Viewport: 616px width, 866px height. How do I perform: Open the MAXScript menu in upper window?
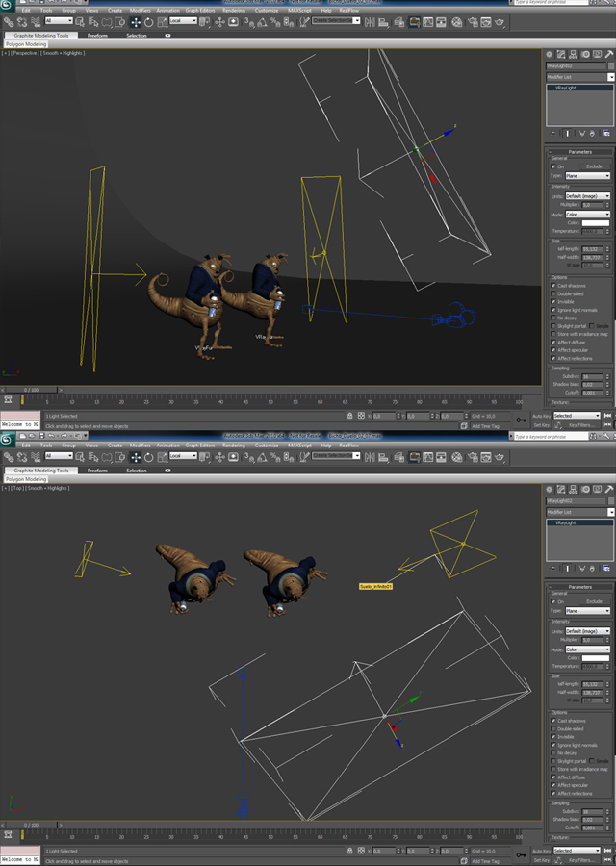click(299, 10)
